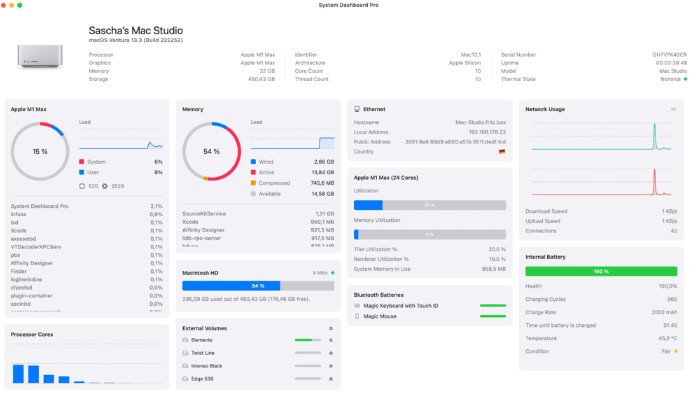Image resolution: width=697 pixels, height=404 pixels.
Task: Click the Elements drive icon
Action: [x=185, y=340]
